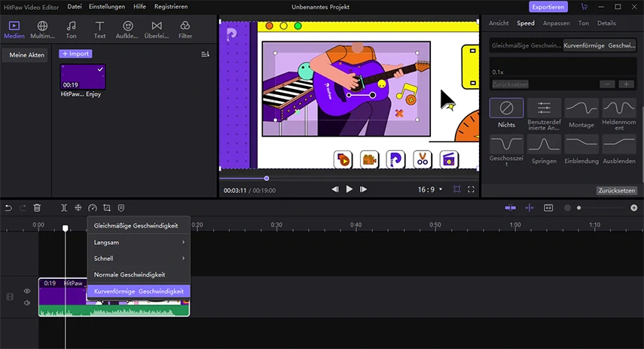This screenshot has width=644, height=349.
Task: Zoom in timeline with plus icon
Action: [x=633, y=208]
